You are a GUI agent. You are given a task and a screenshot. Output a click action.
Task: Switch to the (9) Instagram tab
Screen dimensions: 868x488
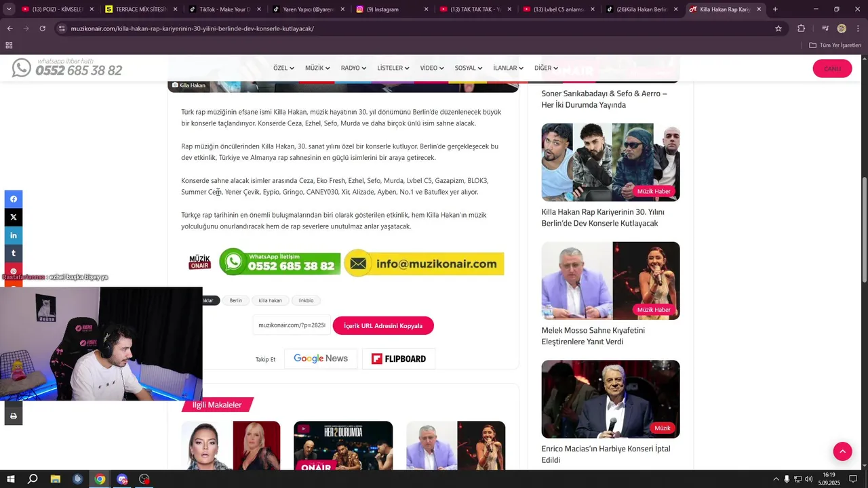(387, 9)
